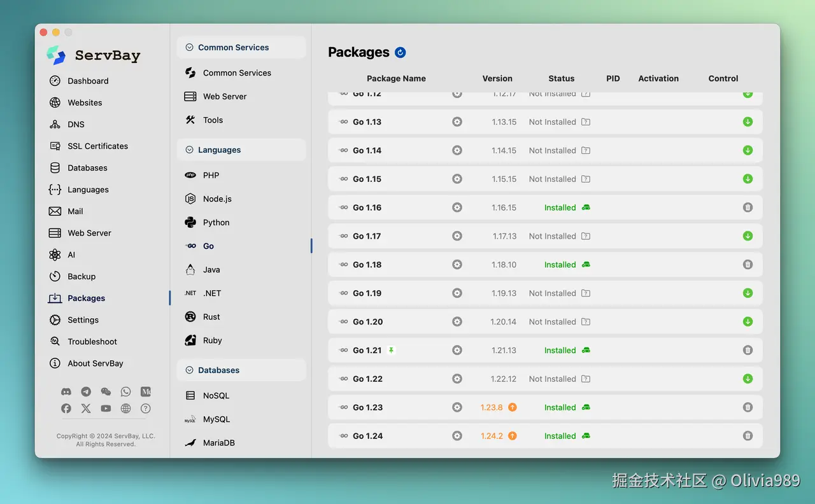Image resolution: width=815 pixels, height=504 pixels.
Task: Click the orange update arrow for Go 1.23.8
Action: pos(513,407)
